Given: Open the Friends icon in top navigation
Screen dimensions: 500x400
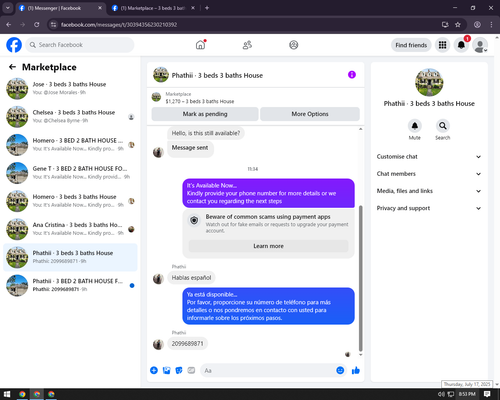Looking at the screenshot, I should coord(247,45).
